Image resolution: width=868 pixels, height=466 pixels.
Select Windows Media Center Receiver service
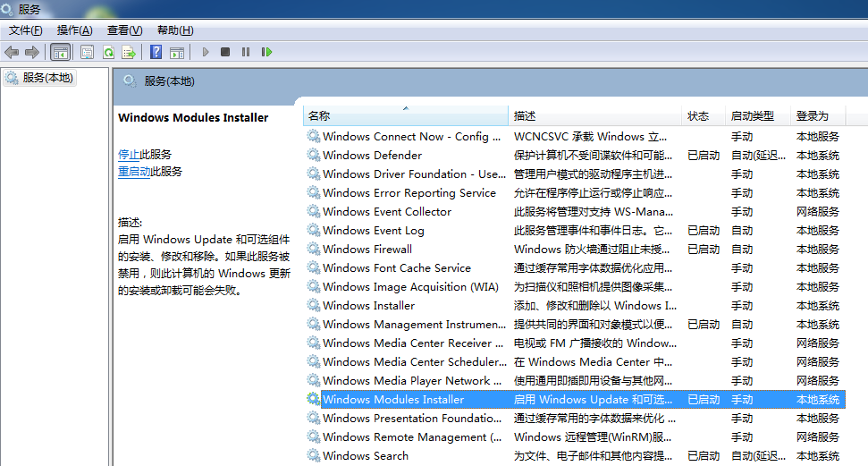tap(413, 343)
